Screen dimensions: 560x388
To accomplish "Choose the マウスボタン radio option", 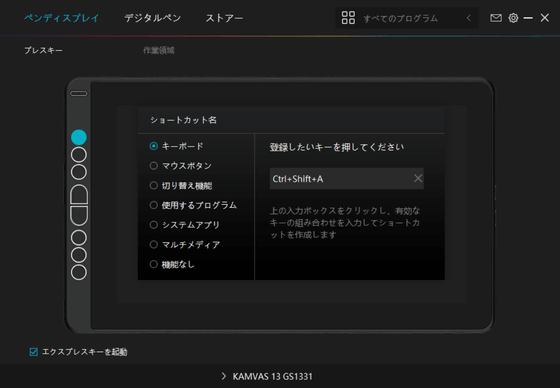I will (154, 166).
